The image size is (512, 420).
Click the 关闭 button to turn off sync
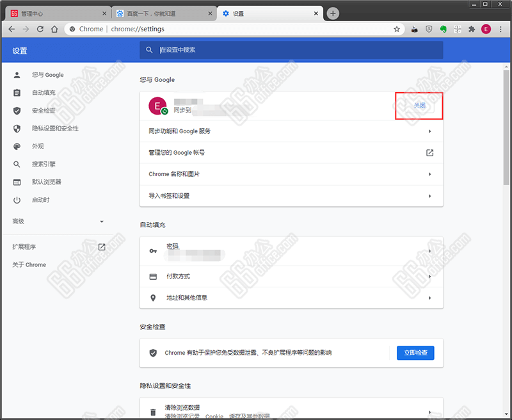point(419,106)
